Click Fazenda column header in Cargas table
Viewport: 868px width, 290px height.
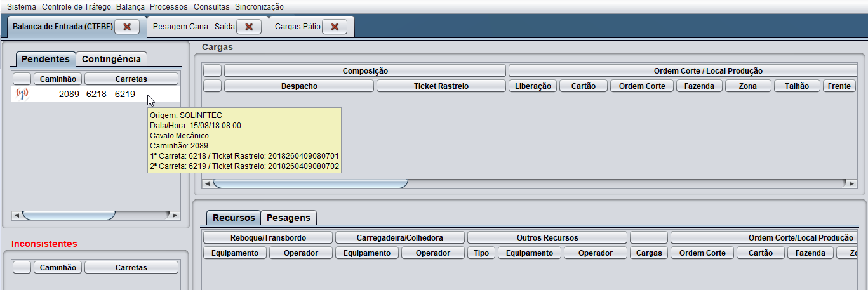(699, 86)
